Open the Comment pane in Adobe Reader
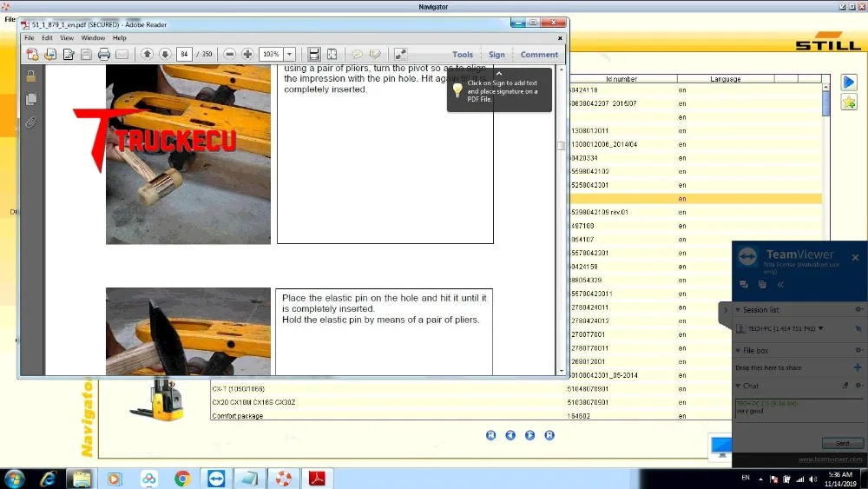Screen dimensions: 868x489 coord(539,54)
